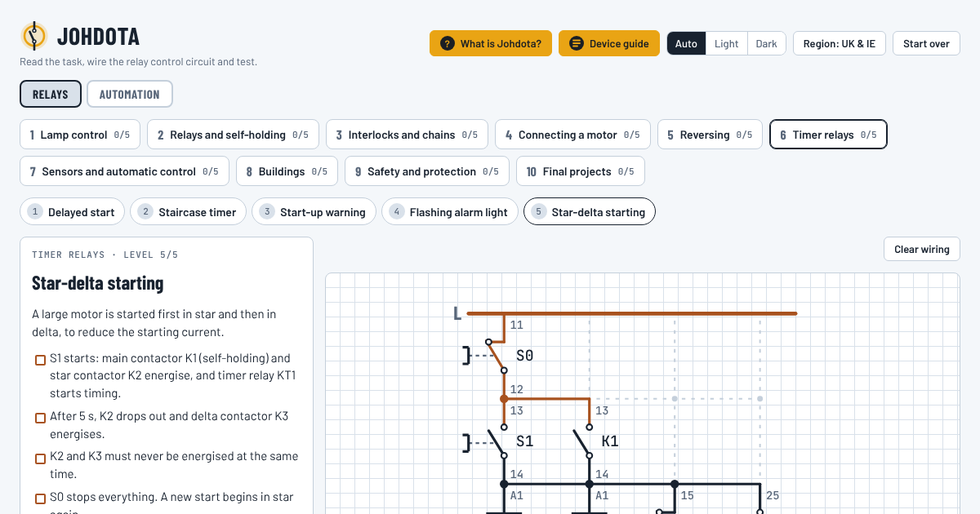Image resolution: width=980 pixels, height=514 pixels.
Task: Click the Star-delta starting heading
Action: (x=98, y=283)
